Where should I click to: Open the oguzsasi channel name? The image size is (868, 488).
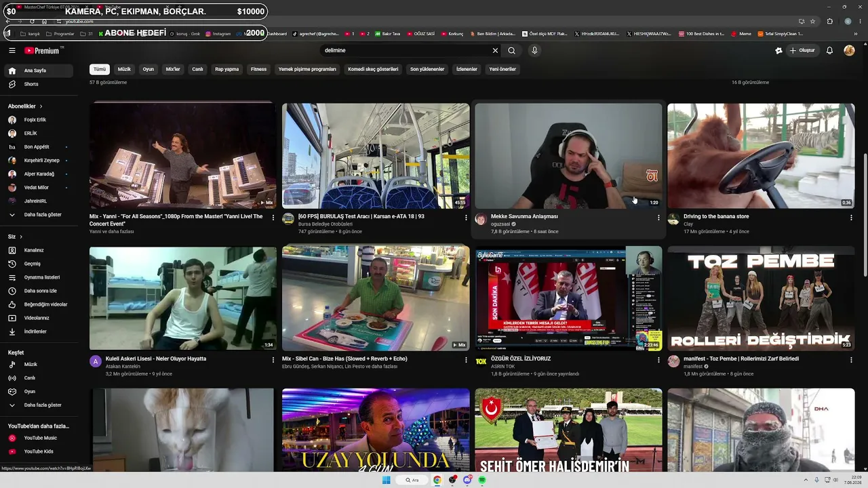[500, 224]
